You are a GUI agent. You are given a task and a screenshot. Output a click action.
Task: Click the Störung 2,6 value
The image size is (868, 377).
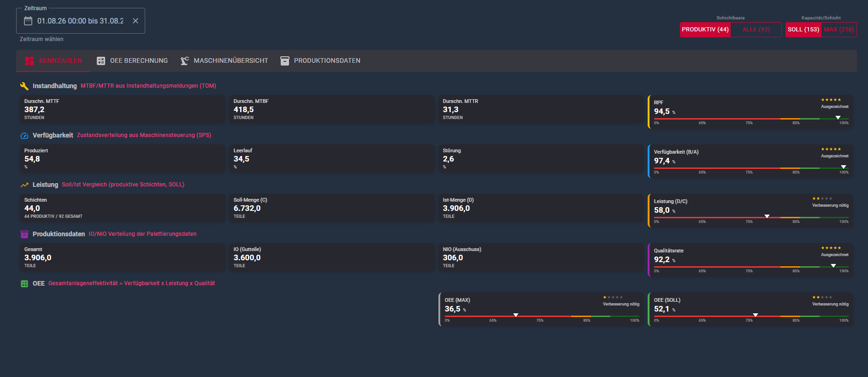448,159
